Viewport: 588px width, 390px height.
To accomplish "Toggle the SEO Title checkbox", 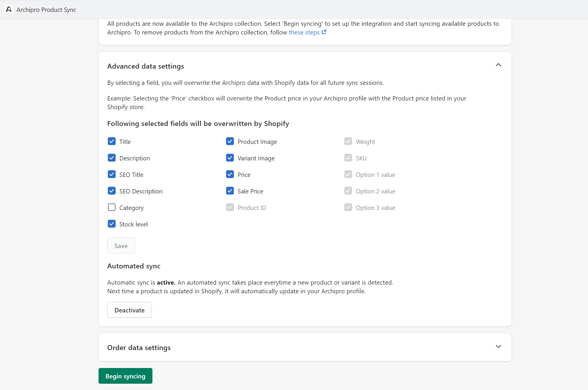I will click(112, 174).
